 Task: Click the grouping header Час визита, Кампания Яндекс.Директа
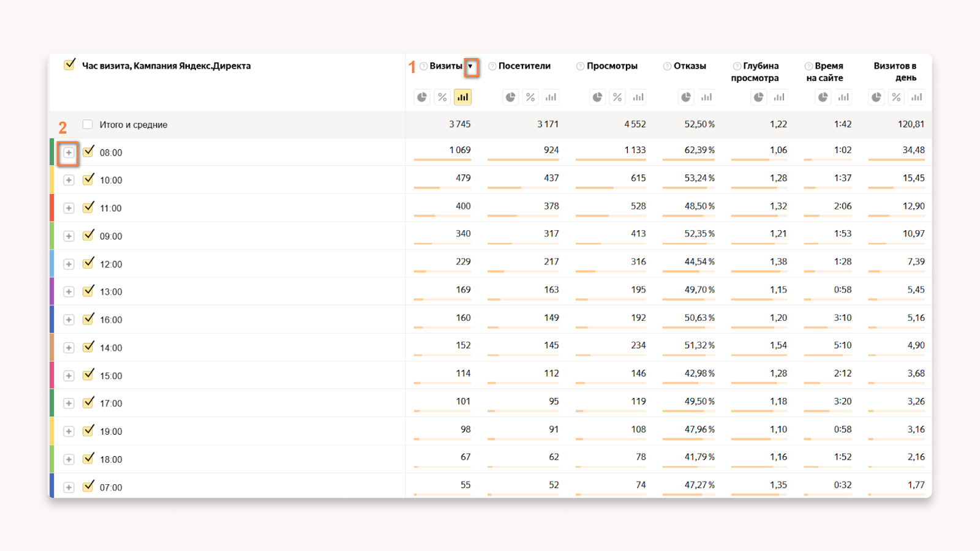click(x=167, y=66)
